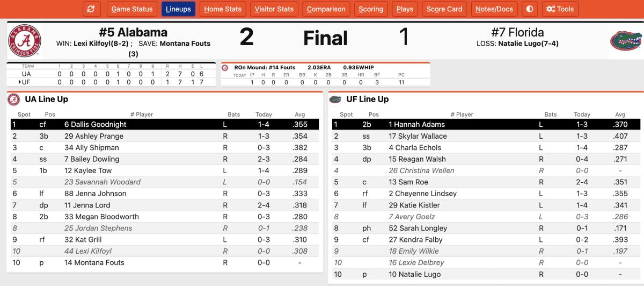Open Notes/Docs
Screen dimensions: 644x286
pyautogui.click(x=494, y=9)
